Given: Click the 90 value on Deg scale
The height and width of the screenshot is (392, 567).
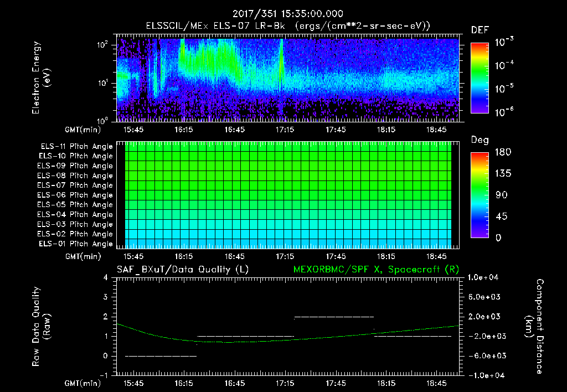Looking at the screenshot, I should [502, 195].
